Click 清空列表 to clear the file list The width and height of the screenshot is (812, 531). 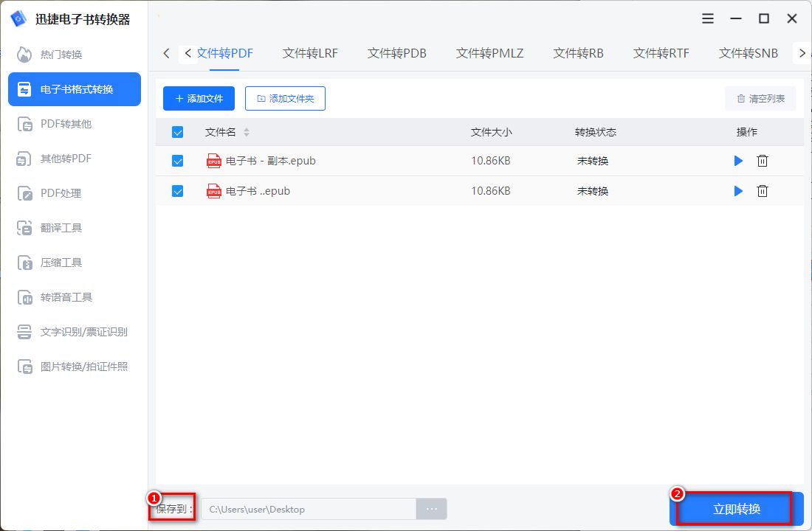(760, 98)
